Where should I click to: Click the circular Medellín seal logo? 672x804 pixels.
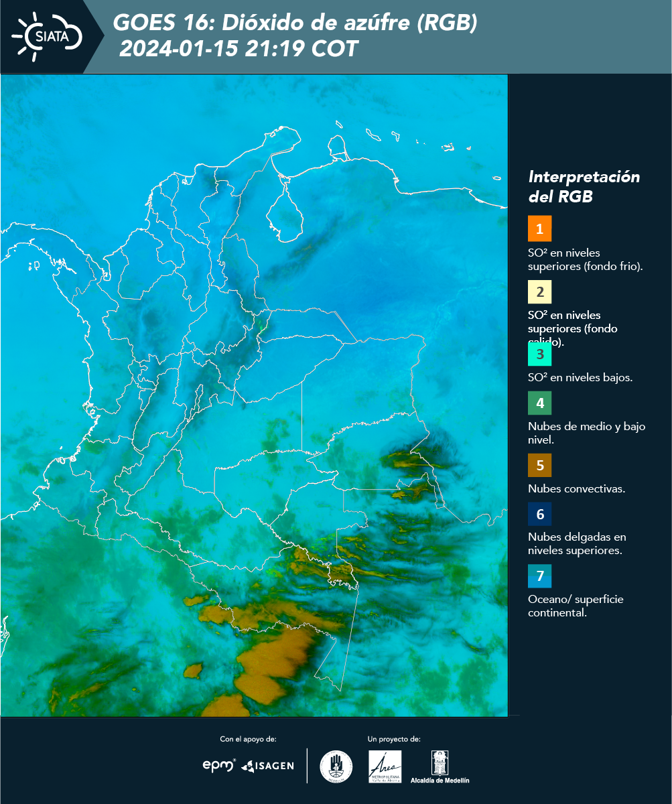pos(336,766)
